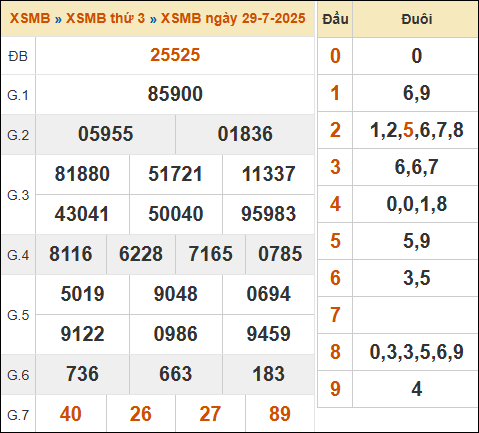The height and width of the screenshot is (433, 479).
Task: Open the XSMB thứ 3 link
Action: point(105,18)
